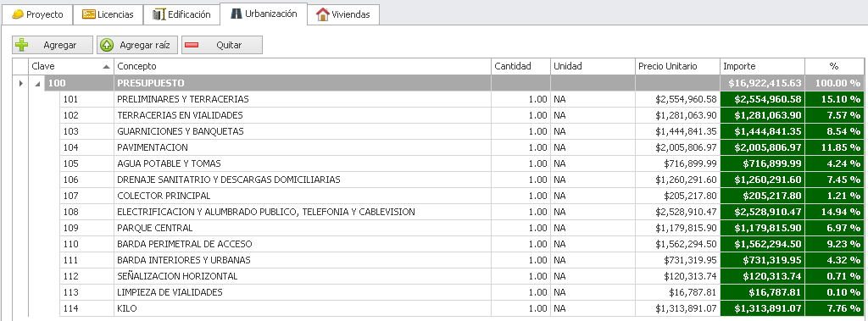
Task: Select row PRELIMINARES Y TERRACERIAS
Action: [462, 99]
